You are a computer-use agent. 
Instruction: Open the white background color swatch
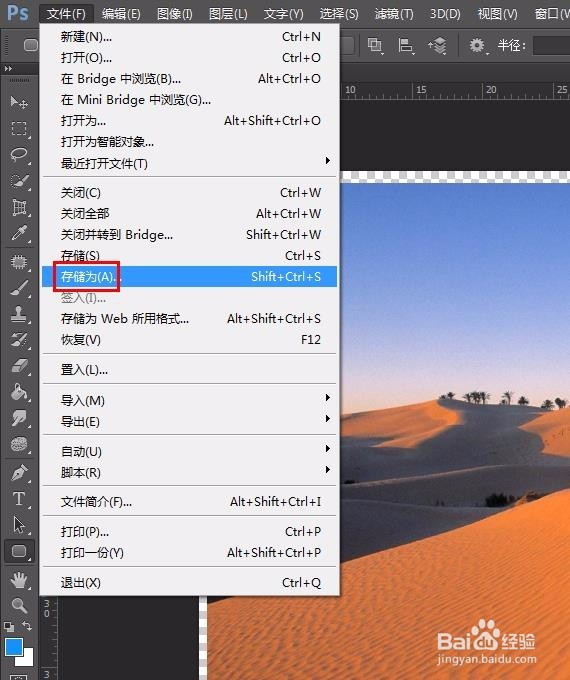[26, 658]
